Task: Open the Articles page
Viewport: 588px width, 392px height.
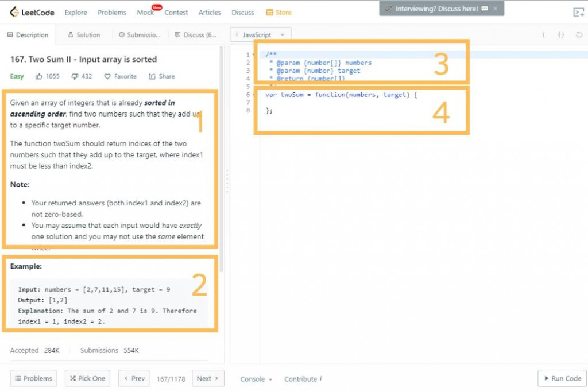Action: point(210,13)
